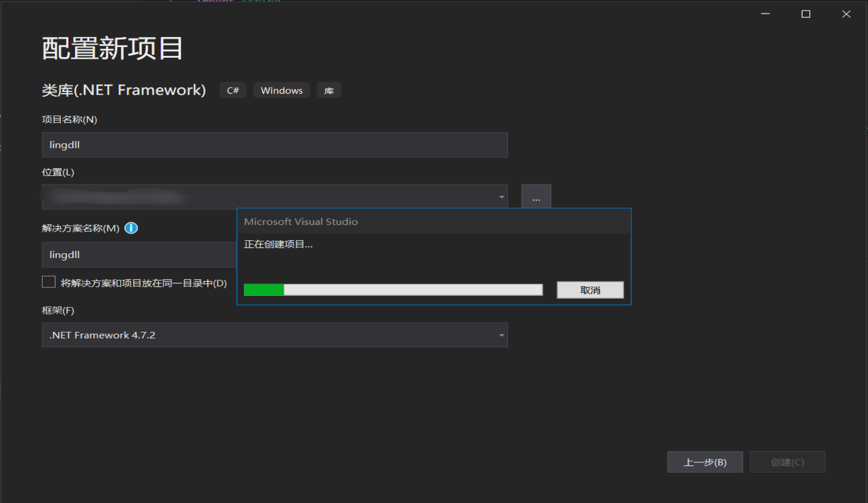Click the 正在创建项目... status text
The image size is (868, 503).
(x=278, y=244)
